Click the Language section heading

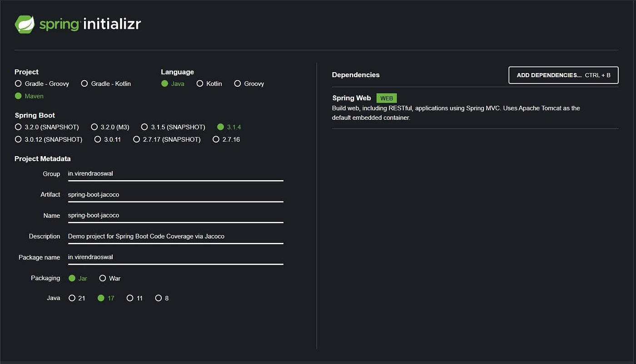coord(177,72)
